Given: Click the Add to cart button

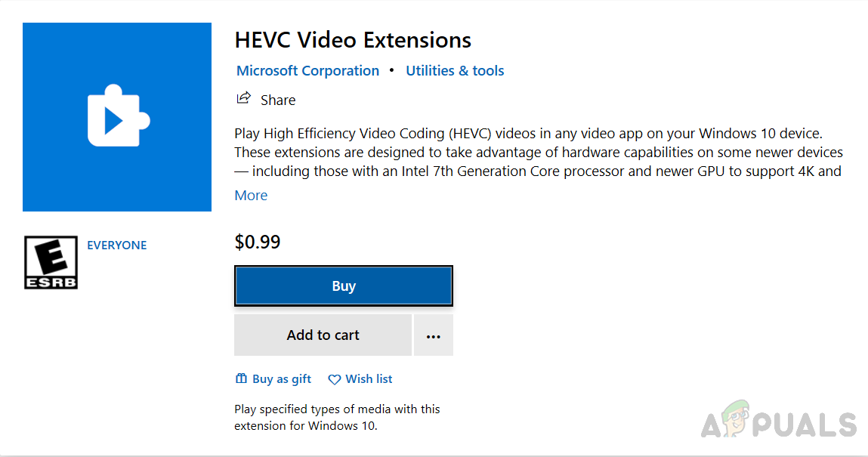Looking at the screenshot, I should [323, 335].
